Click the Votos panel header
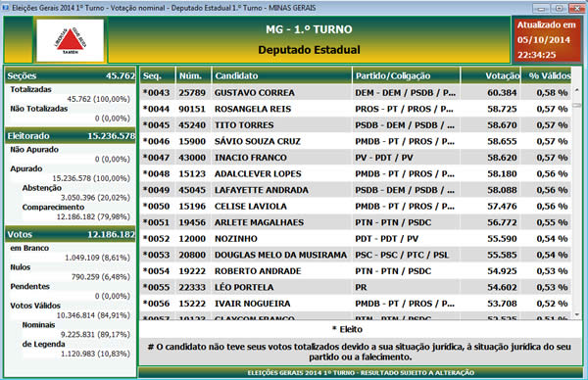Viewport: 588px width, 380px height. tap(71, 234)
